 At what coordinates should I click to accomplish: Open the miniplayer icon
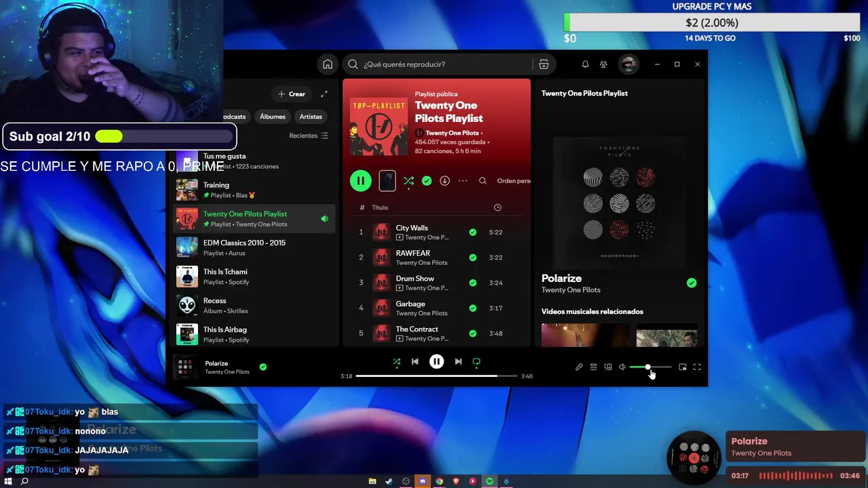(x=683, y=367)
